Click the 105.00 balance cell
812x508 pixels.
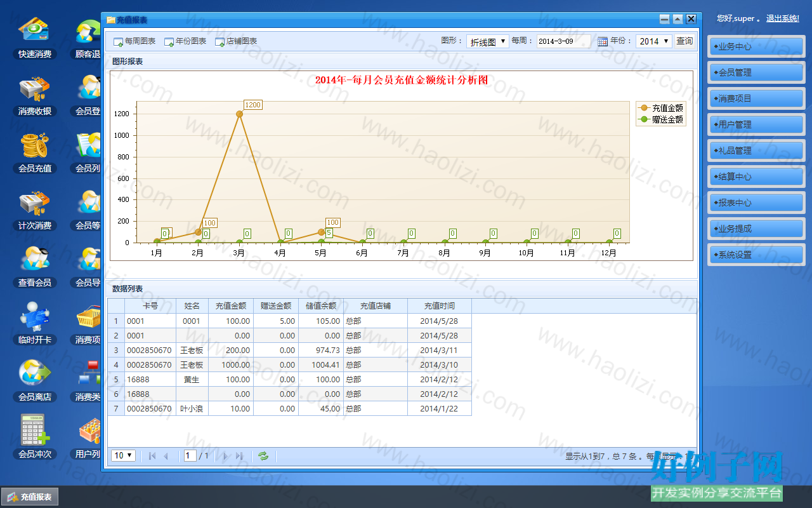[x=321, y=321]
